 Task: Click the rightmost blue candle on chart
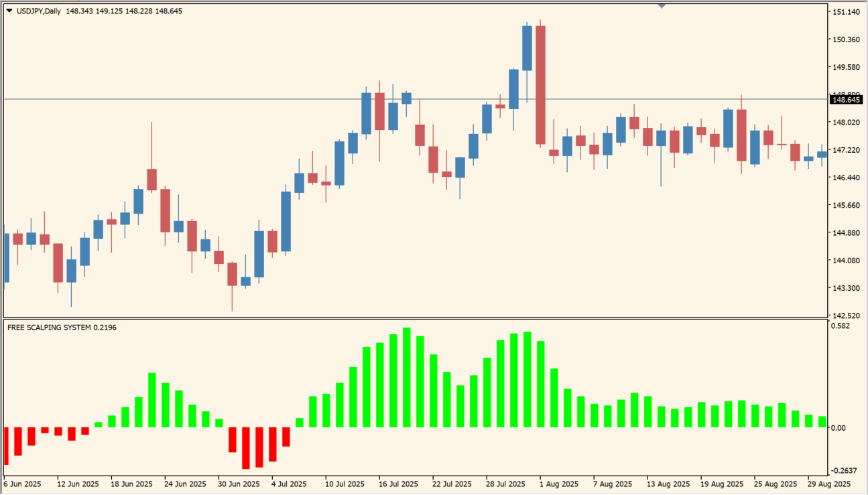822,155
